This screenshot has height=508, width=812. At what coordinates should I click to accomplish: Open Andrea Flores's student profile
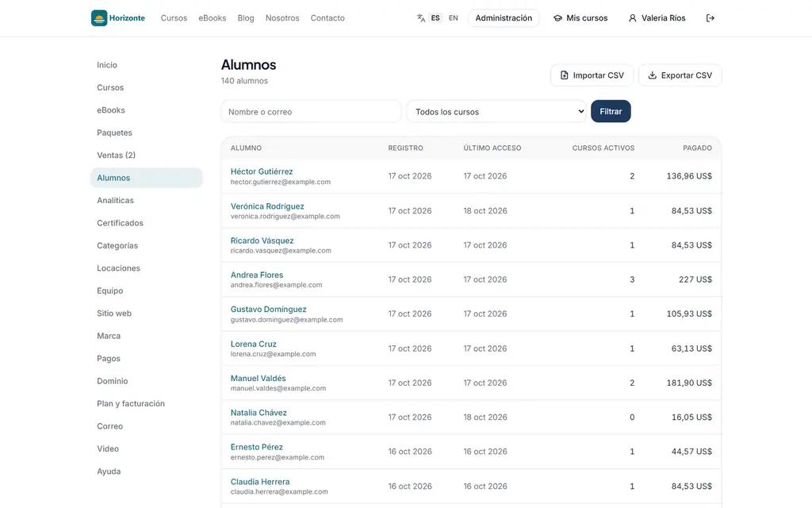tap(257, 275)
